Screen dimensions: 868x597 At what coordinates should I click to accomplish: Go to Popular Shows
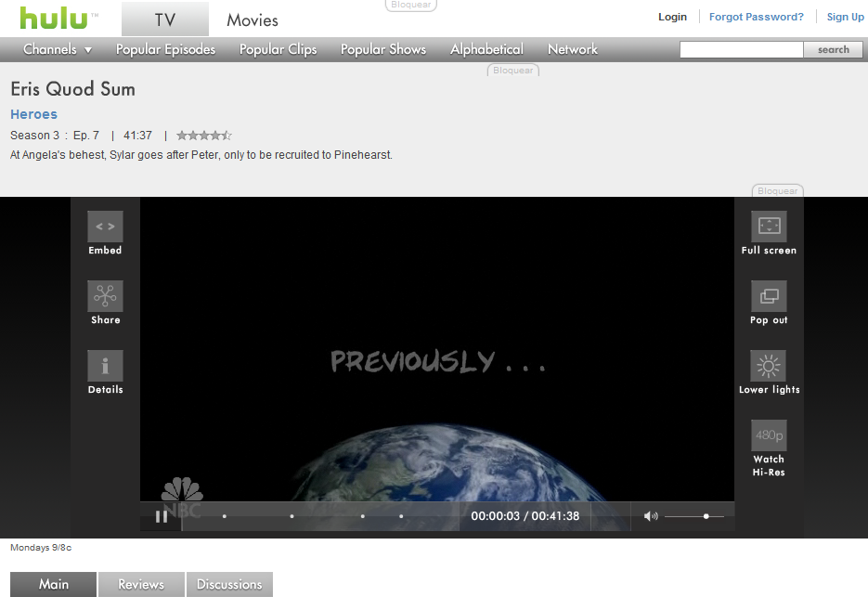coord(383,49)
